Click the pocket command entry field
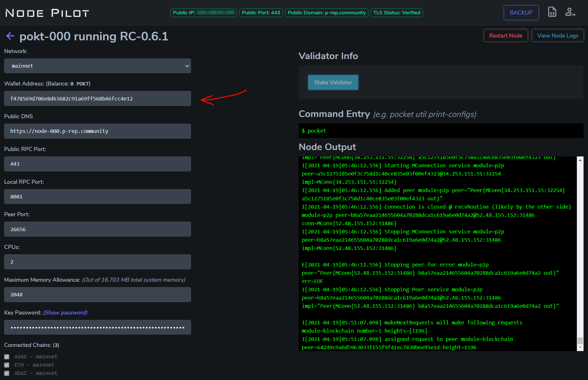The width and height of the screenshot is (588, 380). pyautogui.click(x=441, y=131)
